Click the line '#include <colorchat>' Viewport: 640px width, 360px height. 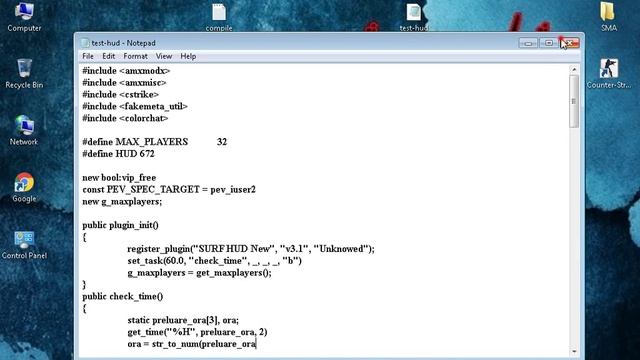coord(125,118)
